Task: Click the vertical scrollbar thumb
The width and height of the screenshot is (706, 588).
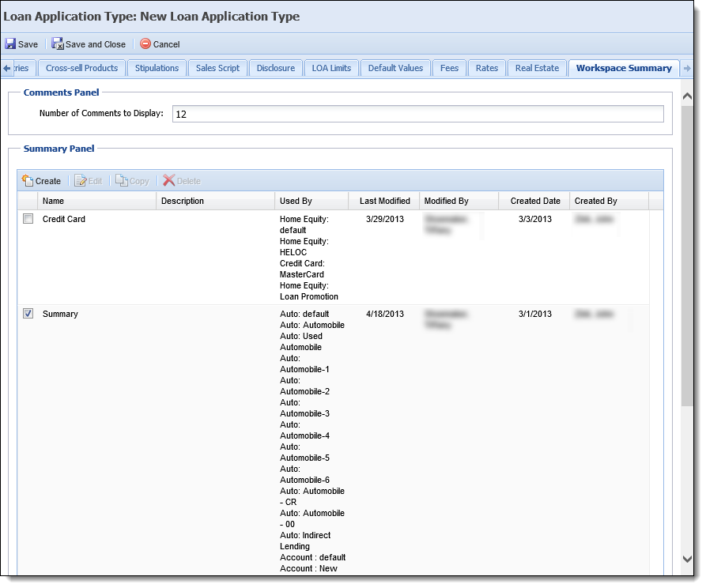Action: click(687, 256)
